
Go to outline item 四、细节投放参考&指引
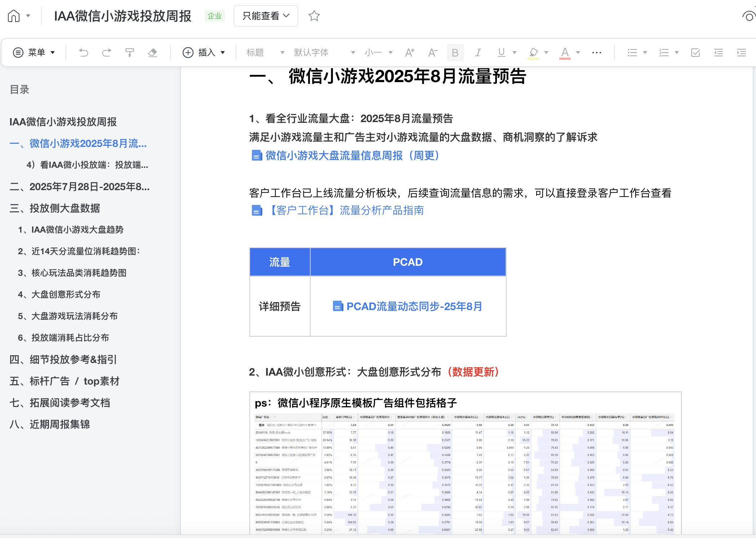(63, 359)
